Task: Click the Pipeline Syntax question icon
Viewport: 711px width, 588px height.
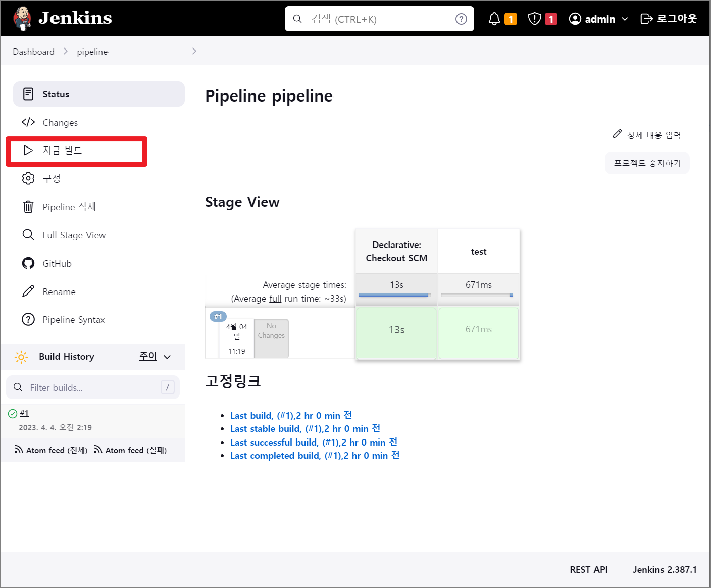Action: [x=28, y=320]
